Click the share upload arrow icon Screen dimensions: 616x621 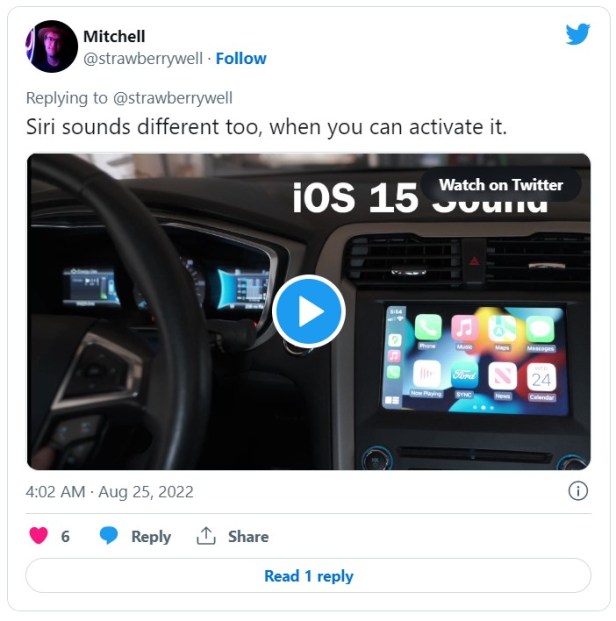(206, 536)
